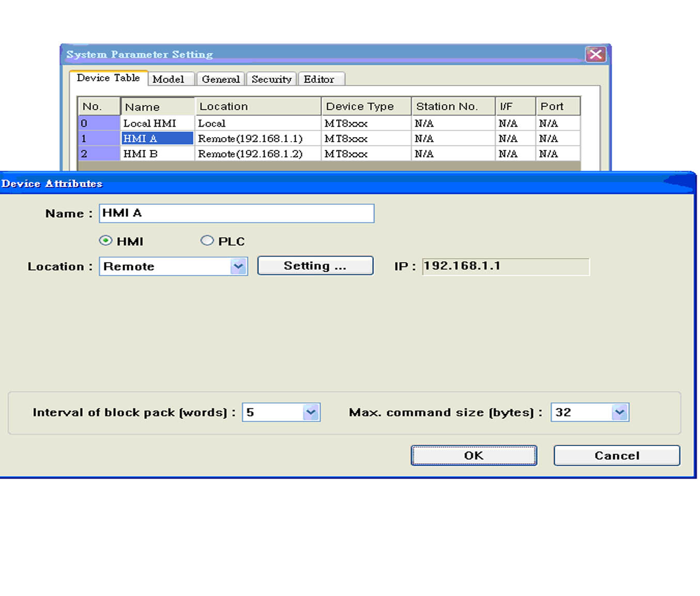Viewport: 700px width, 596px height.
Task: Open the Editor tab
Action: [319, 79]
